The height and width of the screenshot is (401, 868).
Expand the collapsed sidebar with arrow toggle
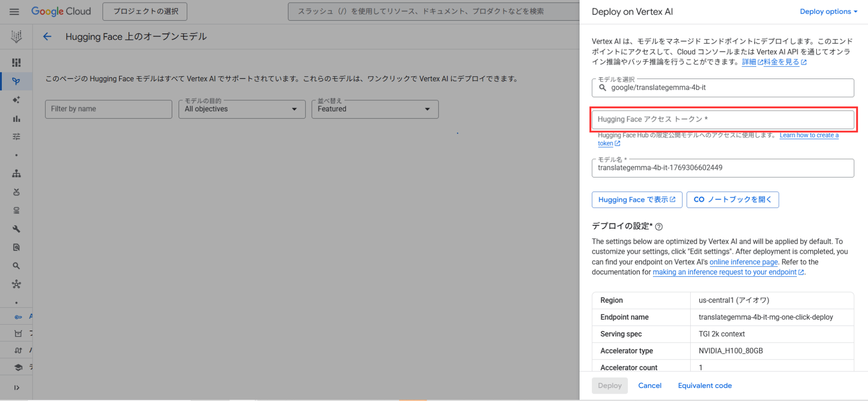coord(17,387)
